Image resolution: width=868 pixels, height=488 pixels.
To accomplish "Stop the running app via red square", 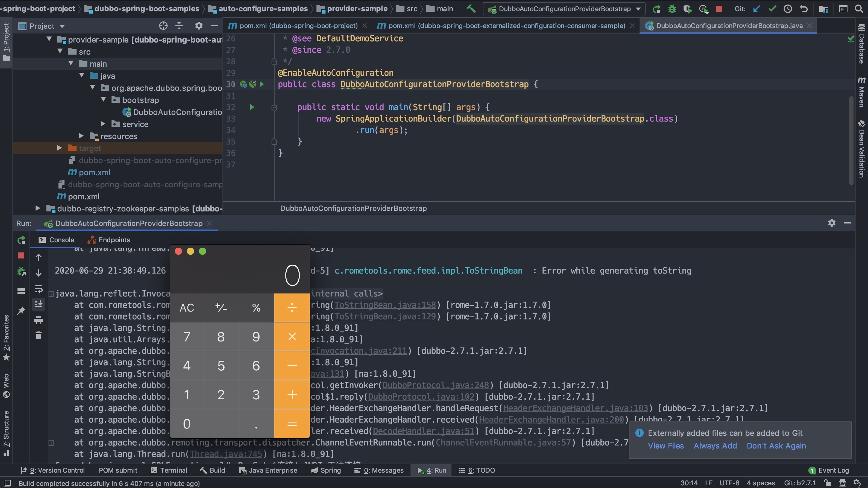I will pos(719,9).
